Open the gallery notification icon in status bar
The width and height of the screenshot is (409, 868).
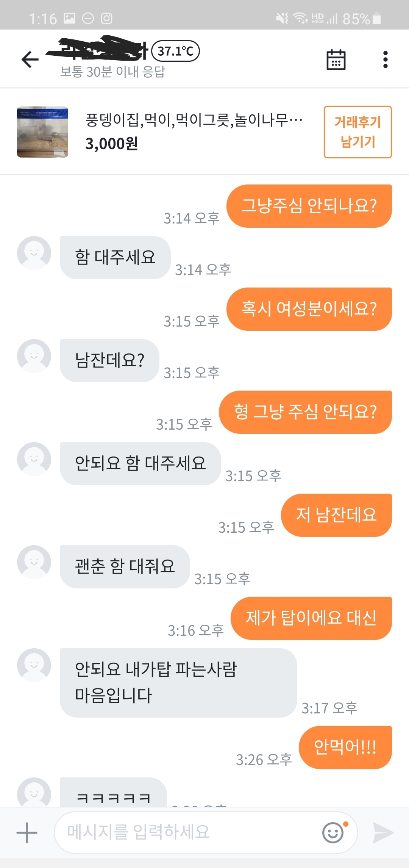pyautogui.click(x=69, y=18)
